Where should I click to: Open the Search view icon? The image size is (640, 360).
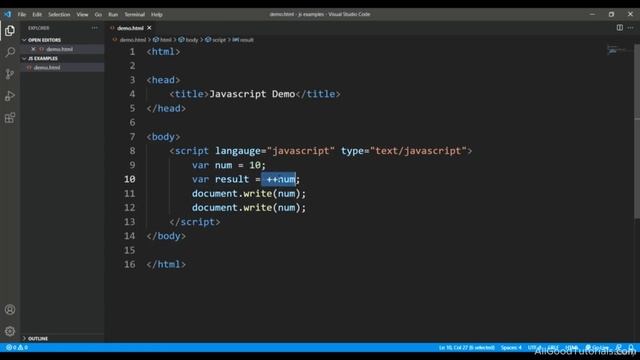pos(10,52)
